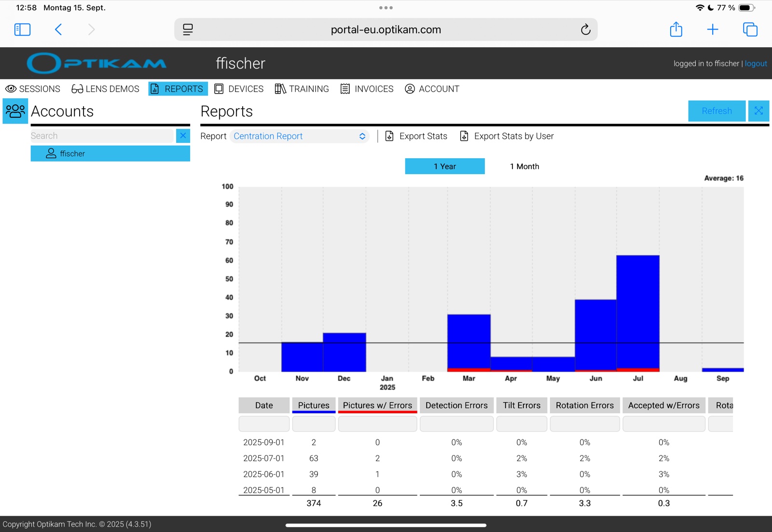Click the Date column filter field
This screenshot has height=532, width=772.
pos(264,423)
